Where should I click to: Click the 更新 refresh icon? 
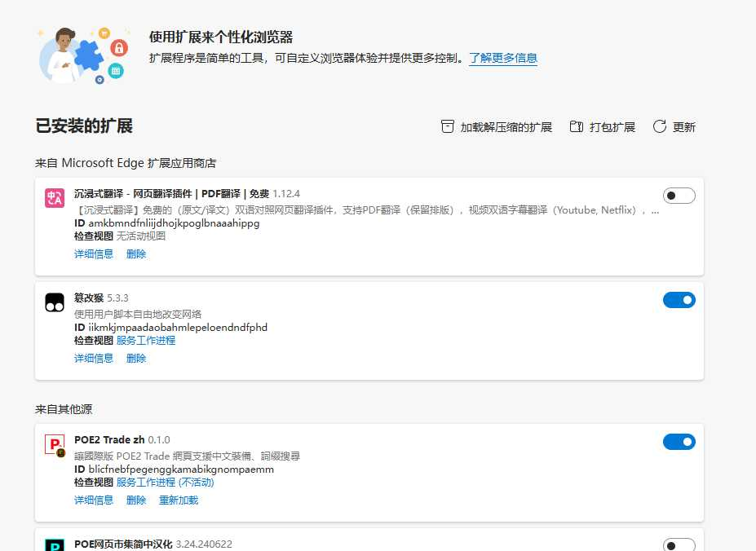click(x=661, y=127)
